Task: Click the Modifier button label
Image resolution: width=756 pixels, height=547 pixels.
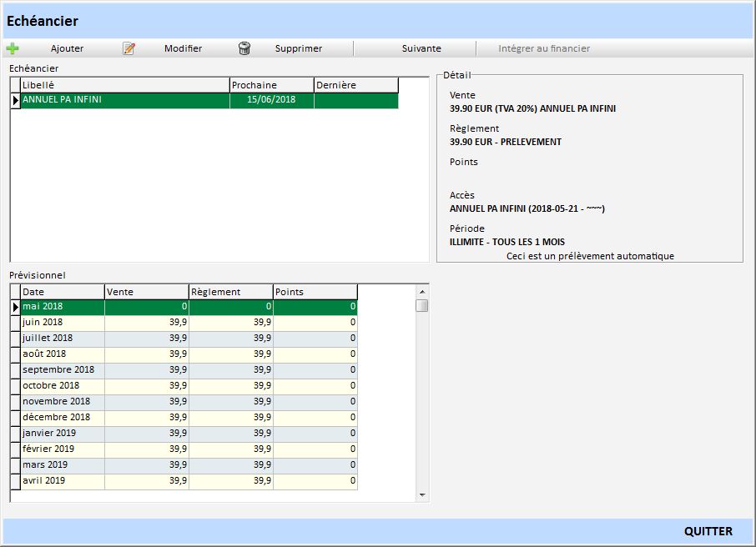Action: (x=184, y=48)
